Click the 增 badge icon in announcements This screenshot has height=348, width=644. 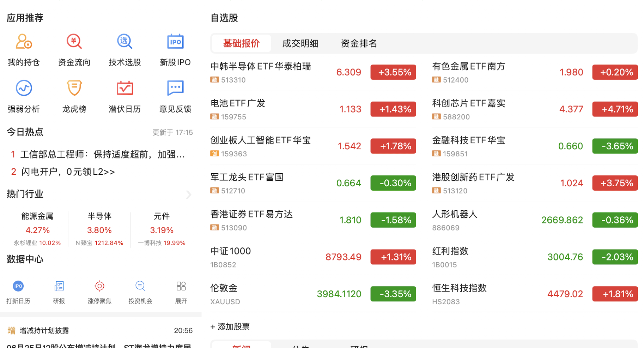click(12, 330)
